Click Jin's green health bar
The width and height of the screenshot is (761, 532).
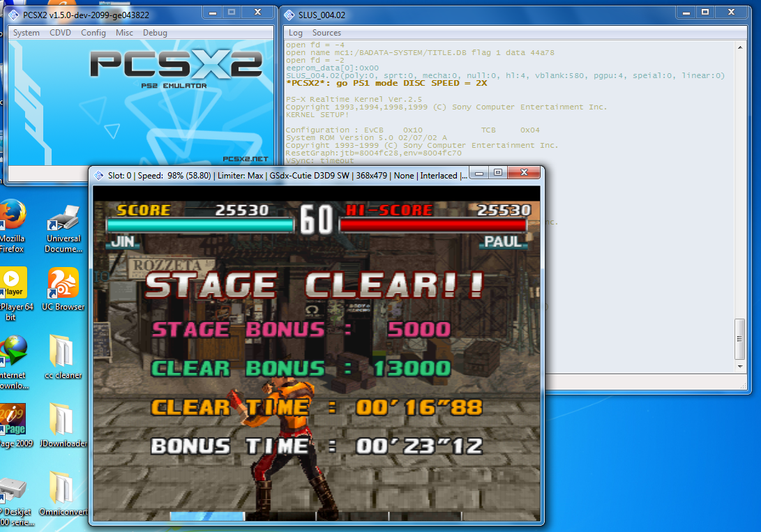click(x=200, y=225)
